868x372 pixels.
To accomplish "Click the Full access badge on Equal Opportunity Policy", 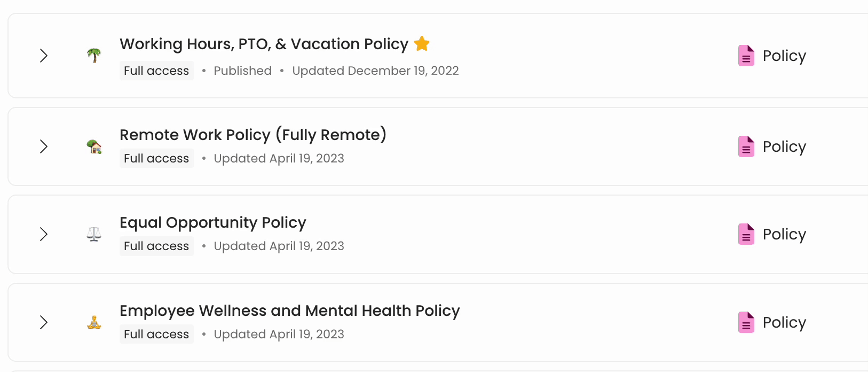I will tap(156, 246).
